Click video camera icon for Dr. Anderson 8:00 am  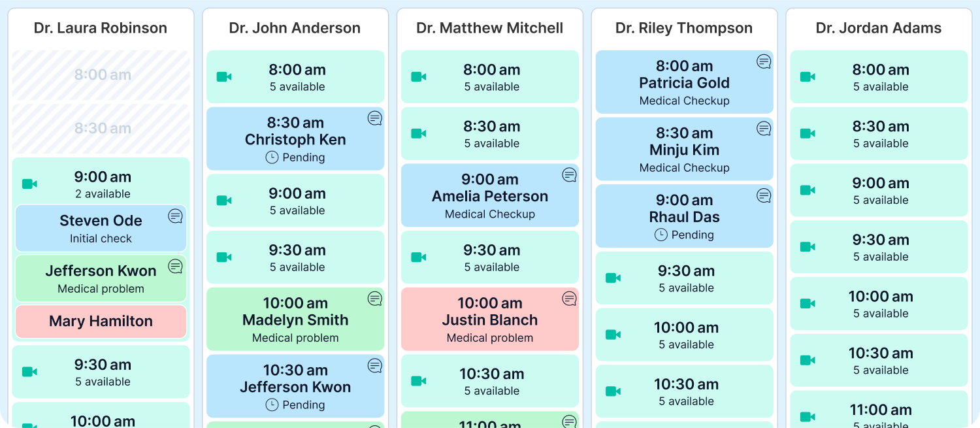pyautogui.click(x=224, y=77)
